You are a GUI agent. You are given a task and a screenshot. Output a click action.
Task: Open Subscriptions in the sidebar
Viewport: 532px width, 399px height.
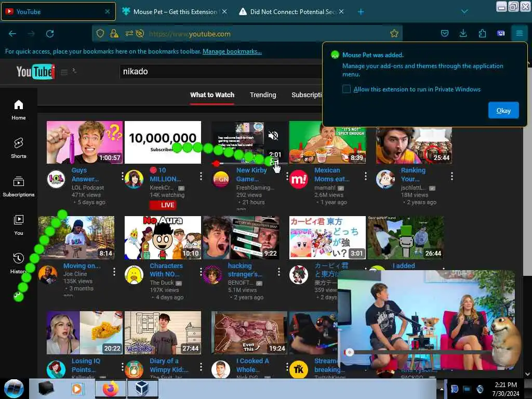tap(19, 187)
